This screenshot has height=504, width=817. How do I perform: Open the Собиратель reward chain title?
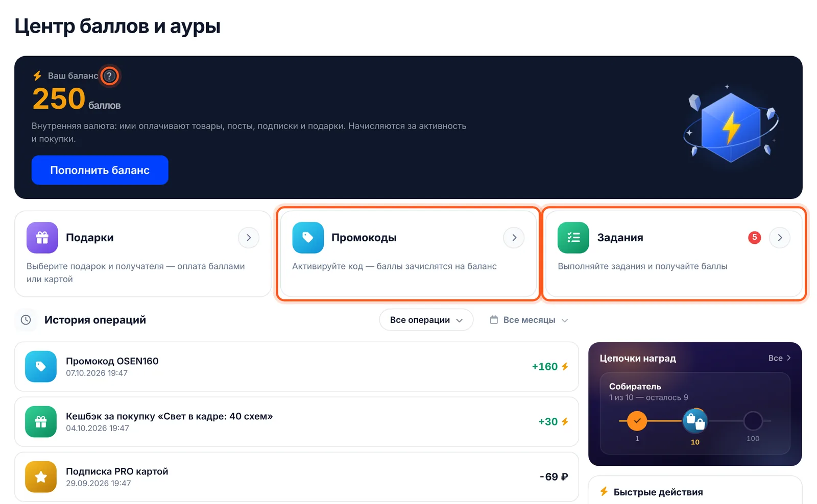635,387
